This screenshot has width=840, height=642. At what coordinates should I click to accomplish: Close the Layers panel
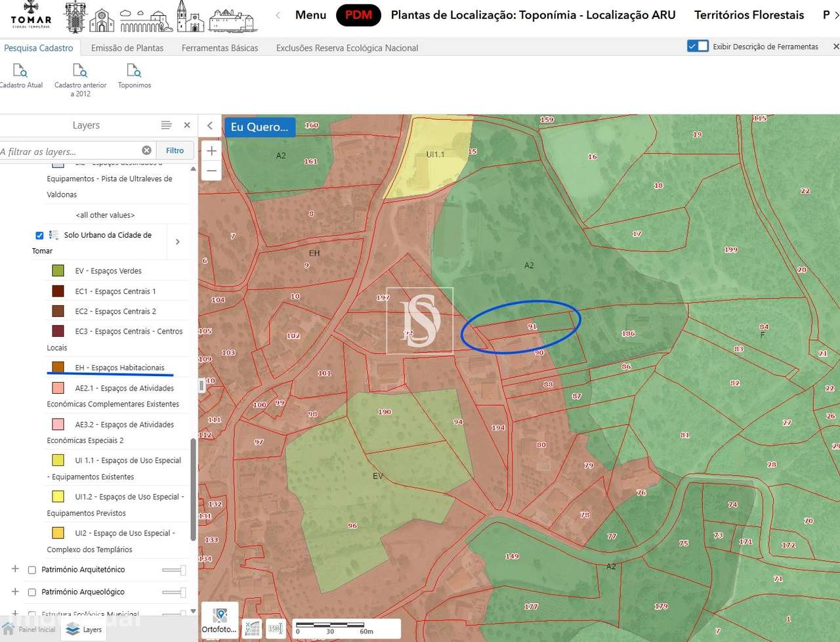click(187, 125)
